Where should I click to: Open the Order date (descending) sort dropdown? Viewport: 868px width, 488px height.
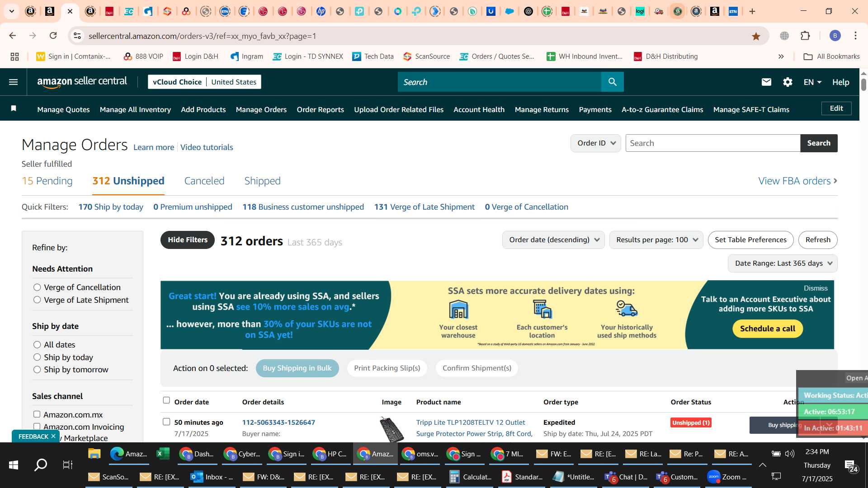[x=553, y=240]
